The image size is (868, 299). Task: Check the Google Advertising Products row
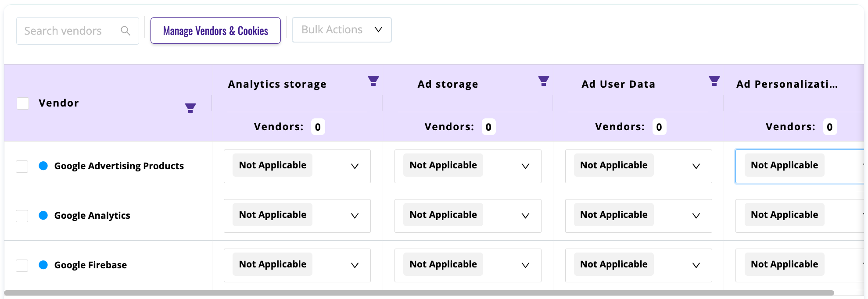click(22, 167)
